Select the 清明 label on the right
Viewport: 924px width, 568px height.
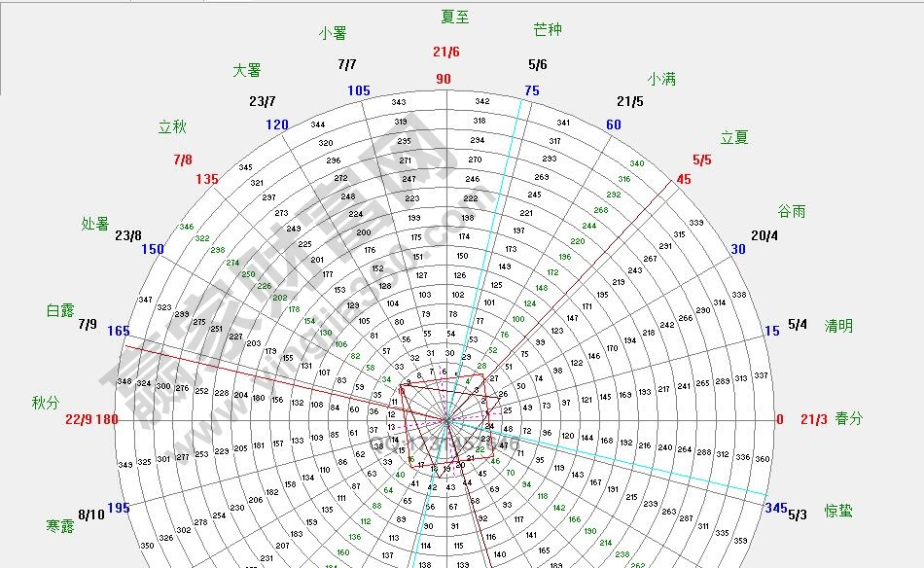coord(838,325)
